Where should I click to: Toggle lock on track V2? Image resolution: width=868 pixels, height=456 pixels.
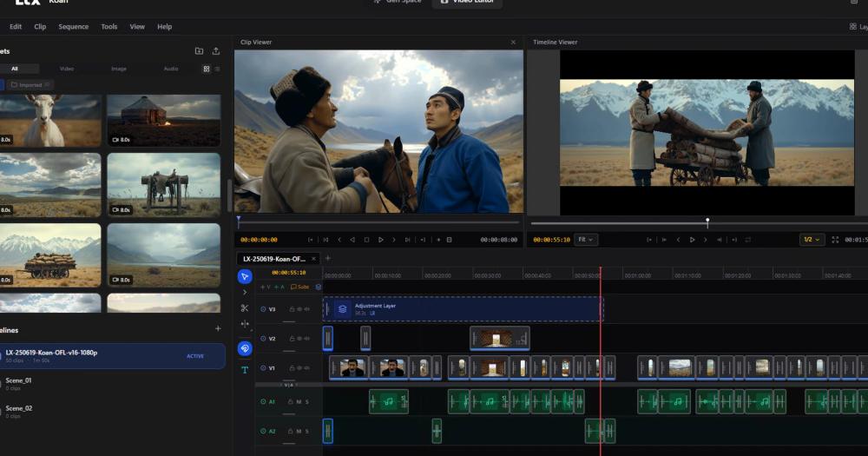tap(292, 339)
